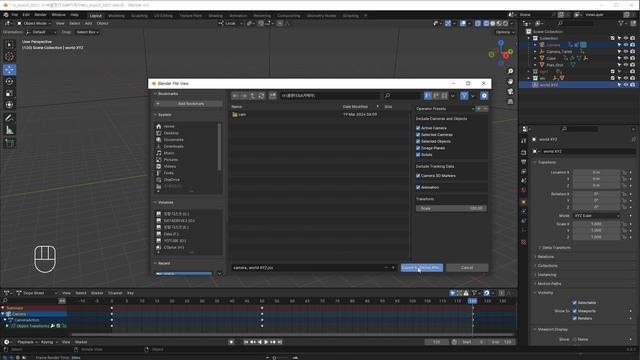This screenshot has height=360, width=640.
Task: Select the Measure tool
Action: coord(9,131)
